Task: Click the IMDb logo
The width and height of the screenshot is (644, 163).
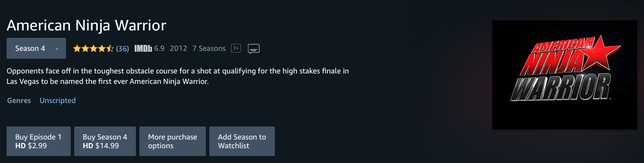Action: (143, 49)
